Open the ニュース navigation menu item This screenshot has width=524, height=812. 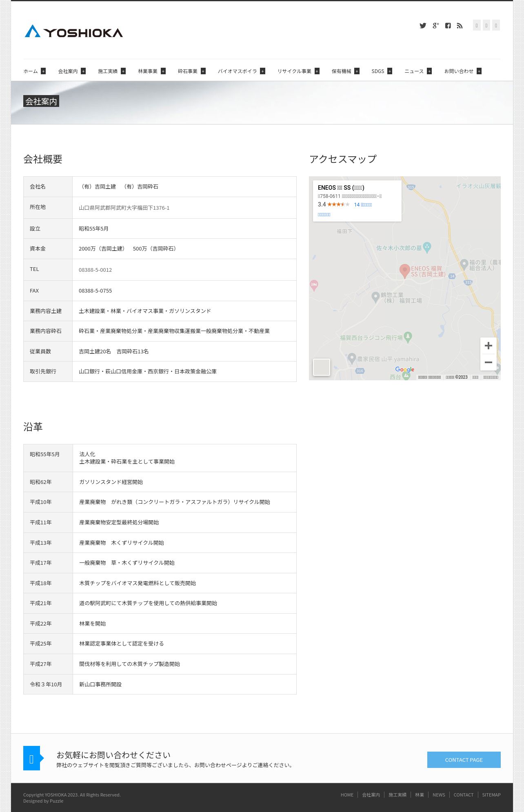414,71
